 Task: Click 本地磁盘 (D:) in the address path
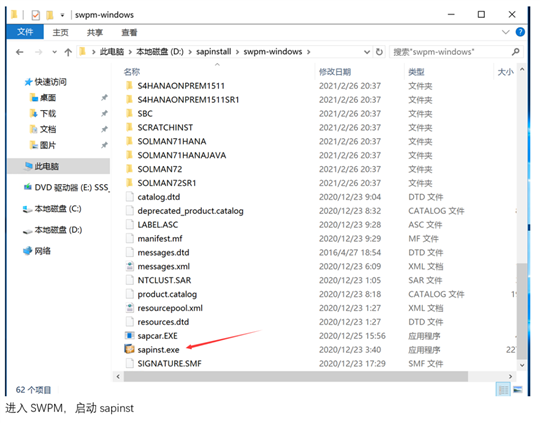(x=160, y=52)
